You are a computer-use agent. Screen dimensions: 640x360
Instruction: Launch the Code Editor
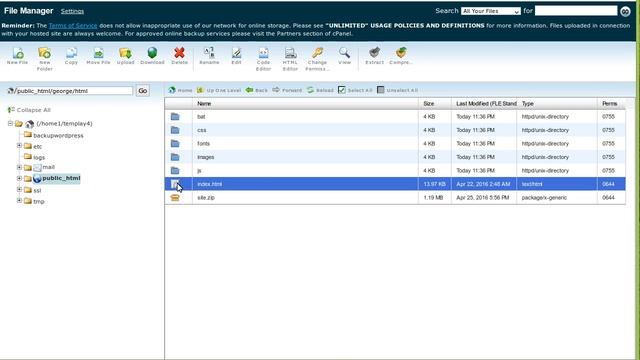(x=263, y=59)
